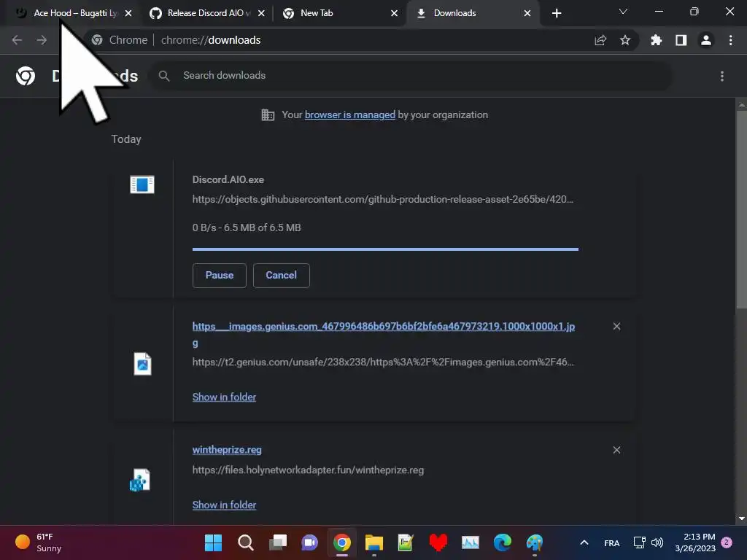This screenshot has height=560, width=747.
Task: Open a new browser tab with plus
Action: (557, 13)
